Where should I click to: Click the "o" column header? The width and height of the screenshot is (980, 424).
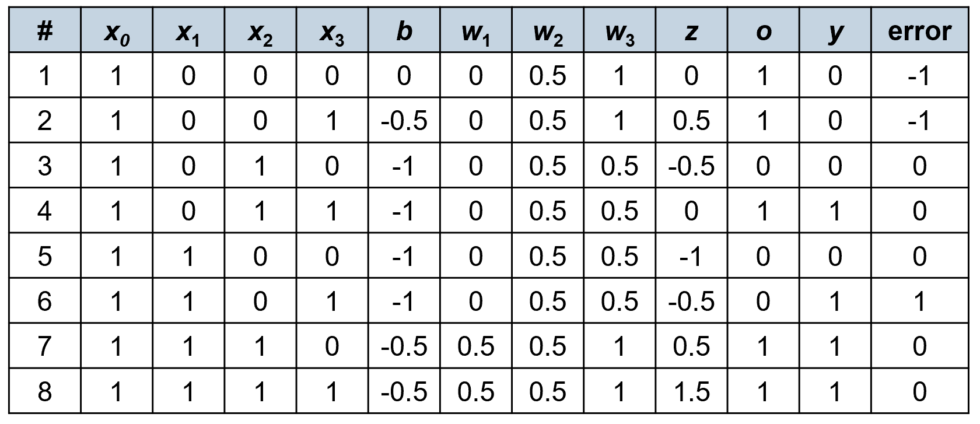tap(763, 30)
